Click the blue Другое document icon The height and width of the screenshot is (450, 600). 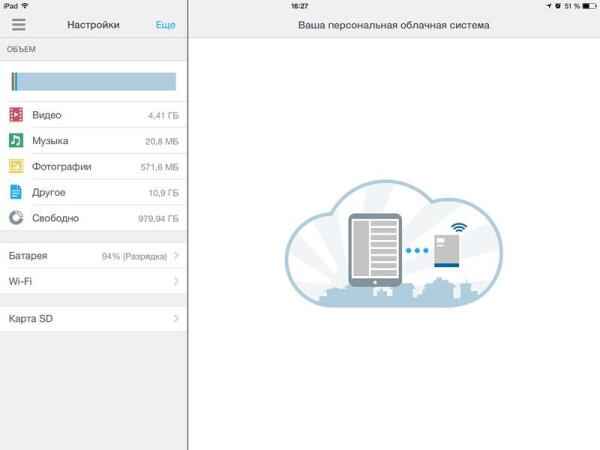[x=16, y=192]
